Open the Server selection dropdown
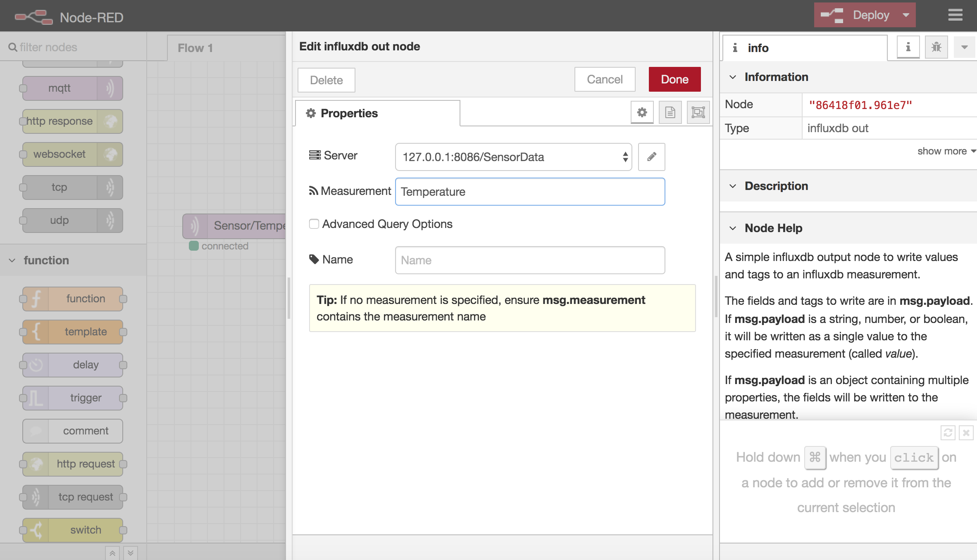Image resolution: width=977 pixels, height=560 pixels. tap(513, 157)
